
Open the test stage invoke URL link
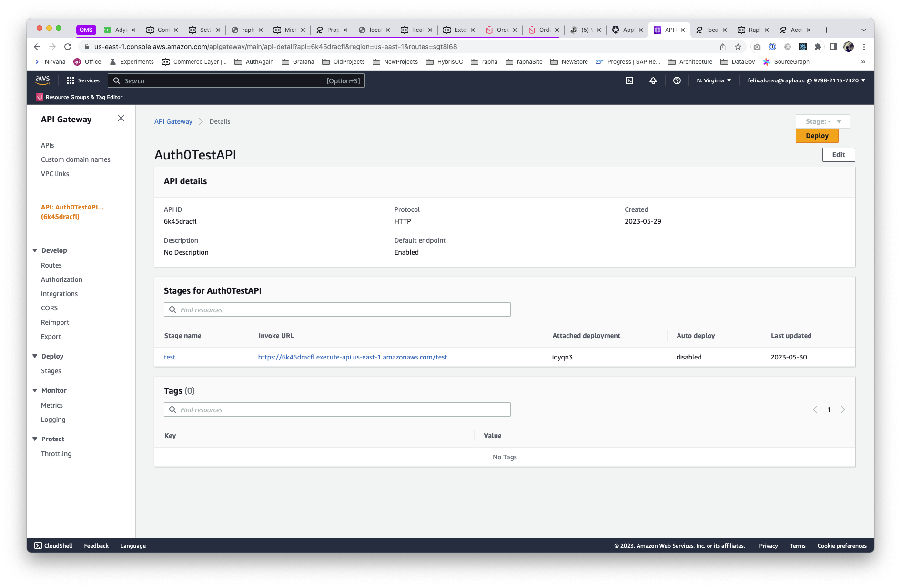point(352,357)
